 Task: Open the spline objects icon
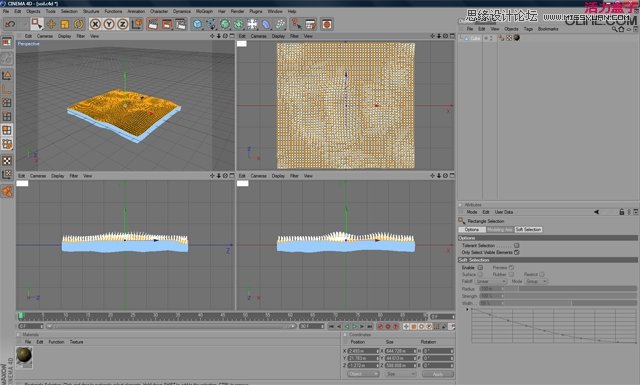coord(211,24)
